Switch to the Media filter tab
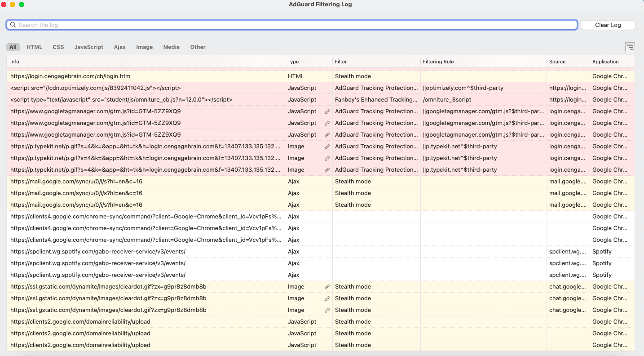The height and width of the screenshot is (356, 644). pos(171,47)
